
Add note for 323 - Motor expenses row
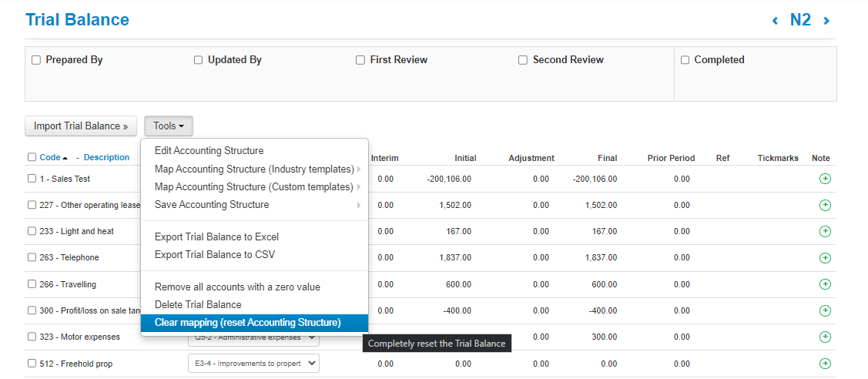click(824, 337)
